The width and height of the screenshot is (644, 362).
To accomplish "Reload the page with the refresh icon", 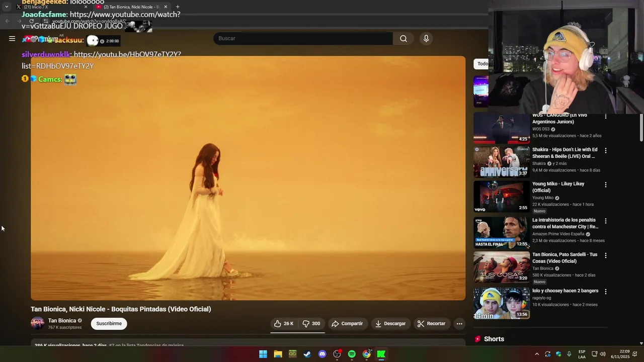I will [32, 21].
